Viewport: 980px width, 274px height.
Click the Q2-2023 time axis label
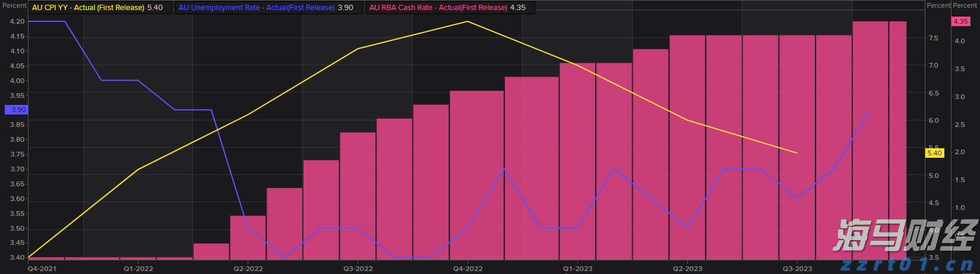pyautogui.click(x=687, y=269)
